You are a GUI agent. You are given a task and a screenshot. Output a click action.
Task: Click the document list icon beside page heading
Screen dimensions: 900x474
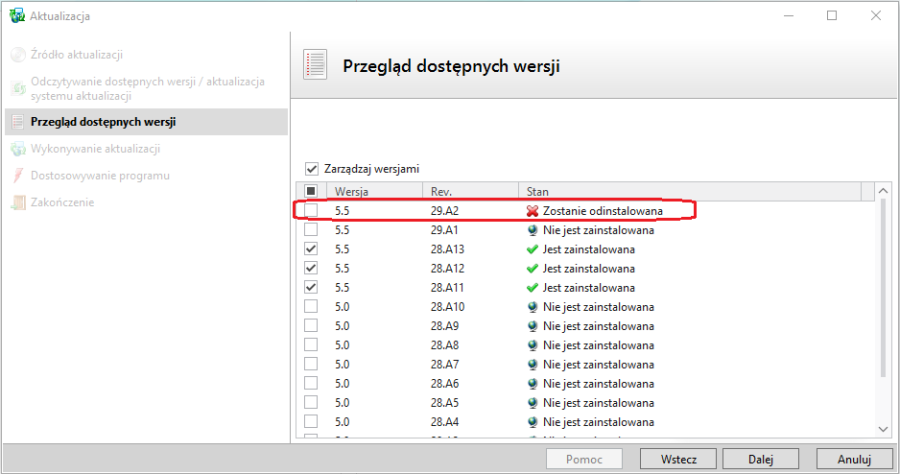point(316,66)
